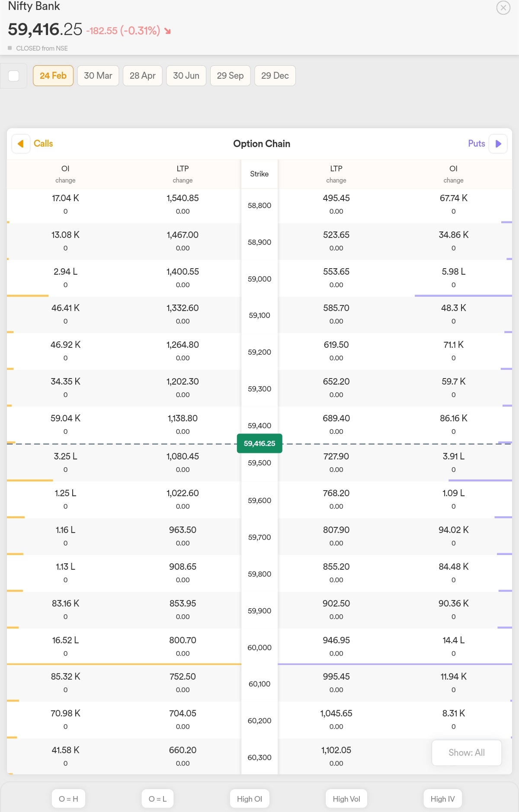519x812 pixels.
Task: Click the Calls label
Action: [x=43, y=144]
